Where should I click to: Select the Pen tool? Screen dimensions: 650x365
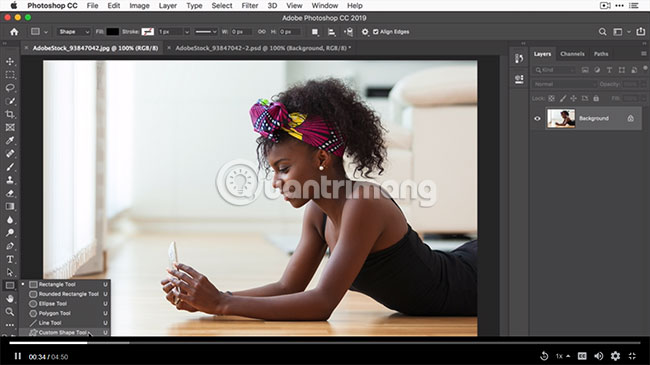10,246
